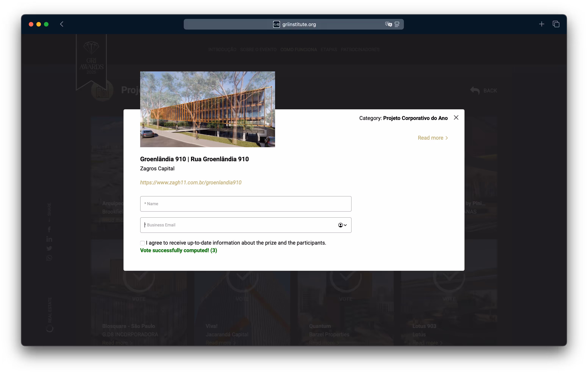Click Read more under Lotus
The height and width of the screenshot is (374, 588).
427,343
